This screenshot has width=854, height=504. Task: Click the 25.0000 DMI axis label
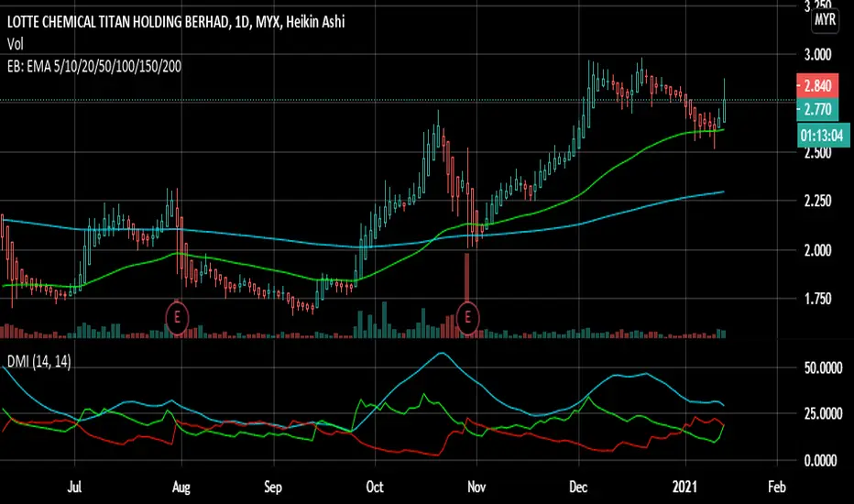823,413
